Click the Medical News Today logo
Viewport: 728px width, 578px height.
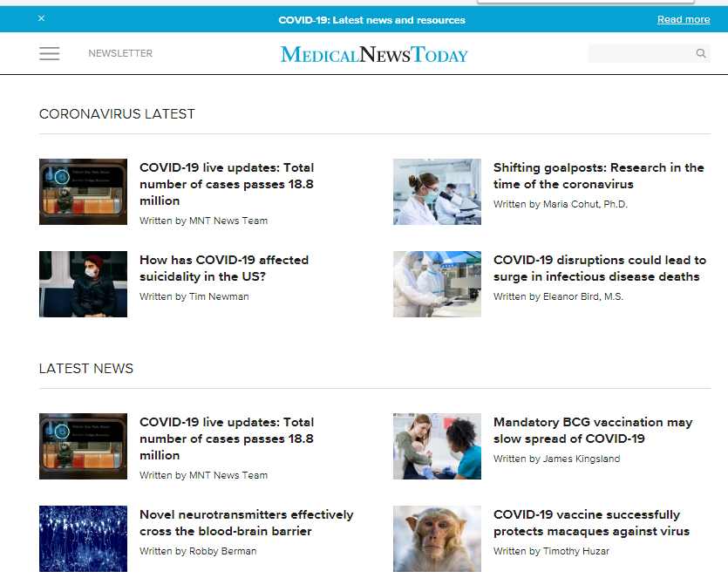374,55
